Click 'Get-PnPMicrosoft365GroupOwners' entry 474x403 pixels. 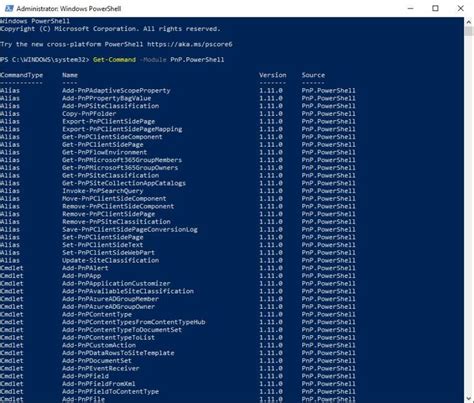pyautogui.click(x=120, y=168)
